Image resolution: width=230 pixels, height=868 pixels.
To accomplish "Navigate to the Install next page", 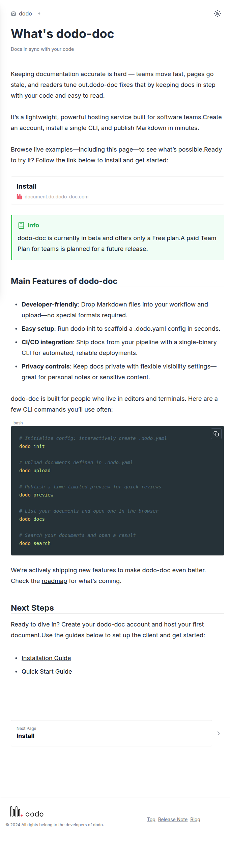I will (x=111, y=733).
